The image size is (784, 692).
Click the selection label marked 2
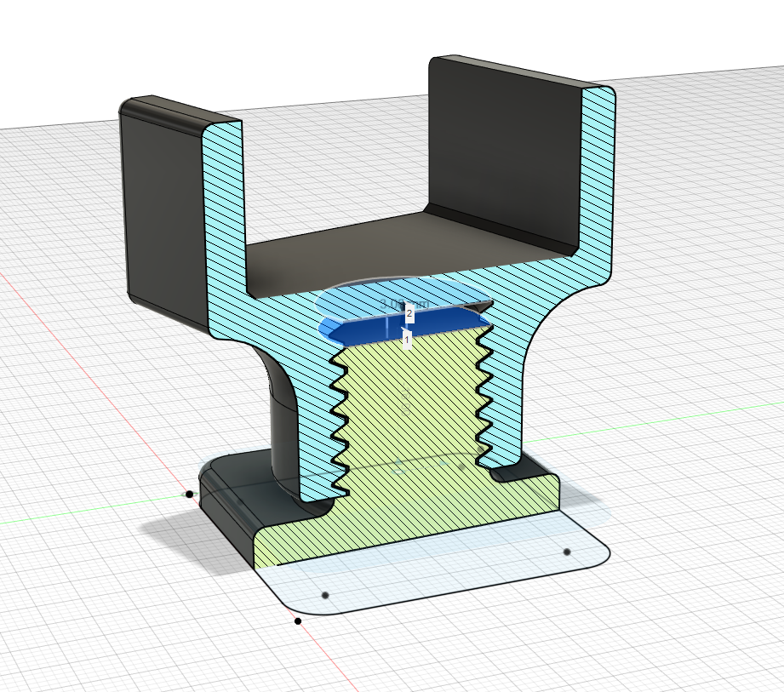pyautogui.click(x=409, y=313)
